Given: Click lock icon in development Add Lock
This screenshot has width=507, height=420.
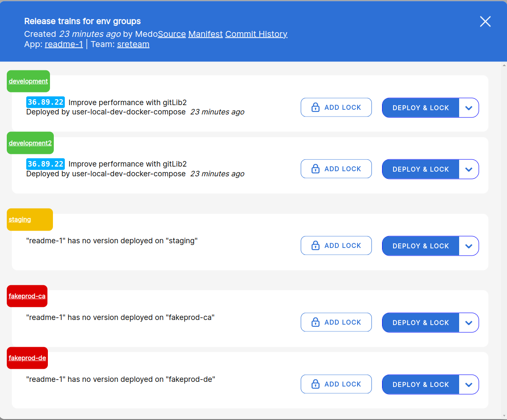Looking at the screenshot, I should click(x=315, y=107).
